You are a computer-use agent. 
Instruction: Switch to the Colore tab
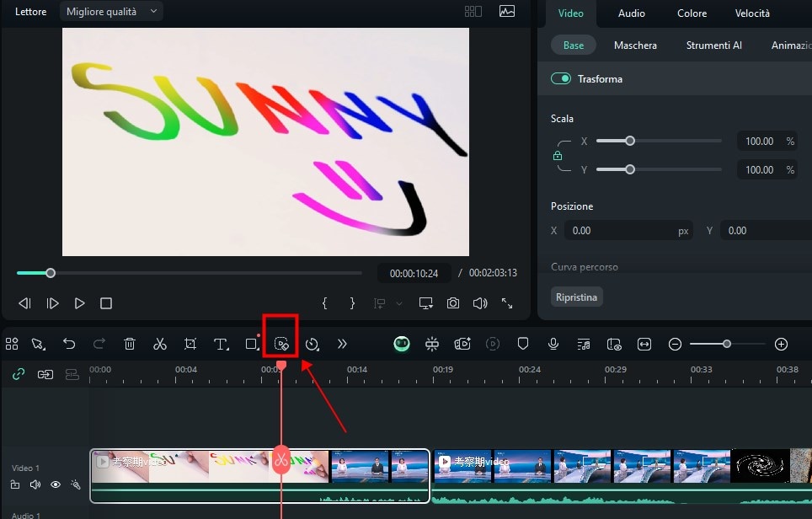[x=692, y=13]
